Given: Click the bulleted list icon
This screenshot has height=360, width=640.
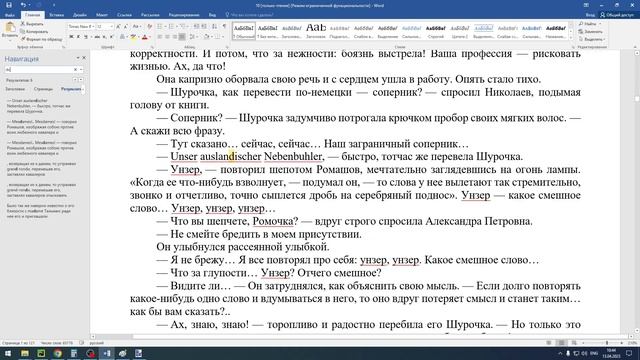Looking at the screenshot, I should (x=160, y=27).
